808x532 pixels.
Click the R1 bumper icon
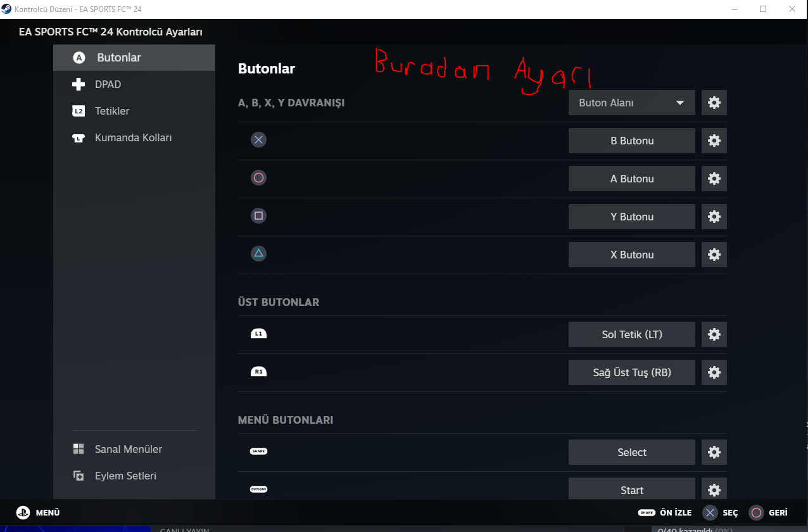(x=258, y=372)
